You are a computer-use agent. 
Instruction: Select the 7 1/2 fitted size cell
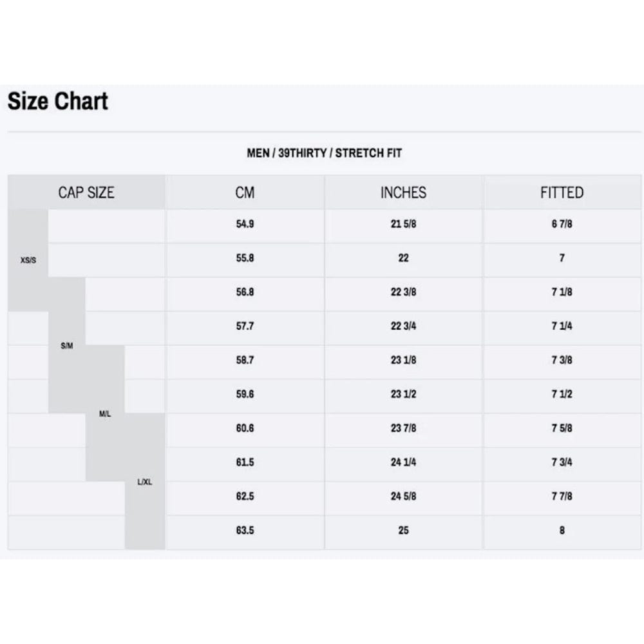562,394
